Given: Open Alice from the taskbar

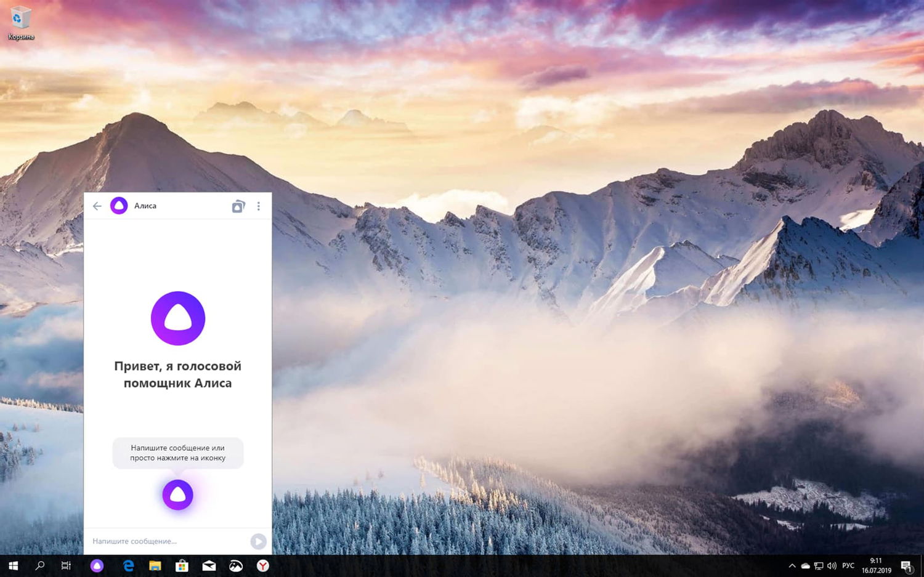Looking at the screenshot, I should 97,565.
